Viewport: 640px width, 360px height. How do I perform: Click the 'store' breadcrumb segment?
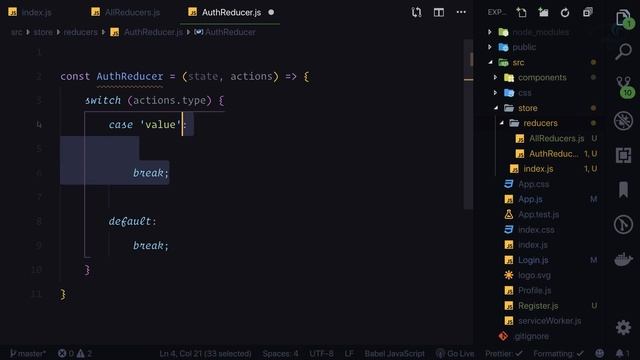coord(43,32)
